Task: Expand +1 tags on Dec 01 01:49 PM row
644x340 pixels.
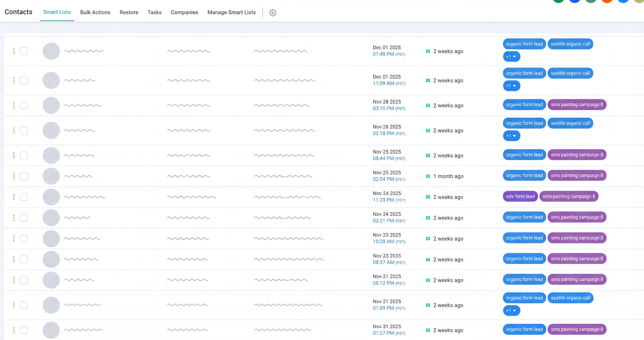Action: click(x=511, y=57)
